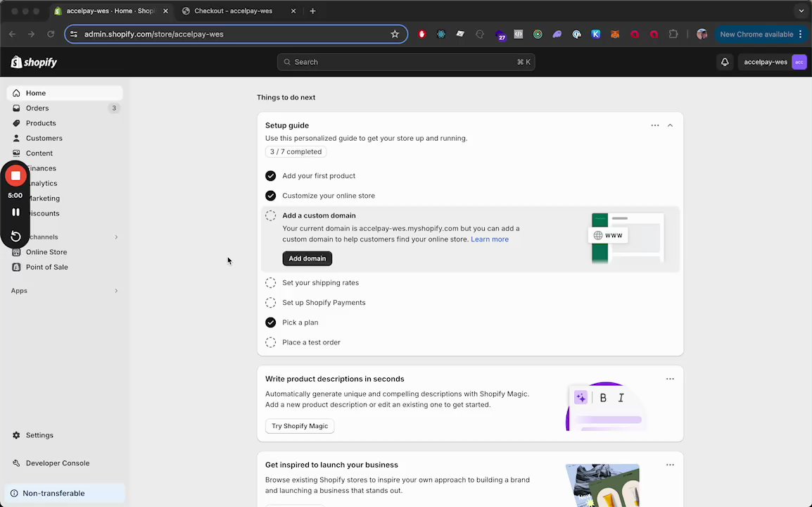Pause the screen recording

click(15, 212)
